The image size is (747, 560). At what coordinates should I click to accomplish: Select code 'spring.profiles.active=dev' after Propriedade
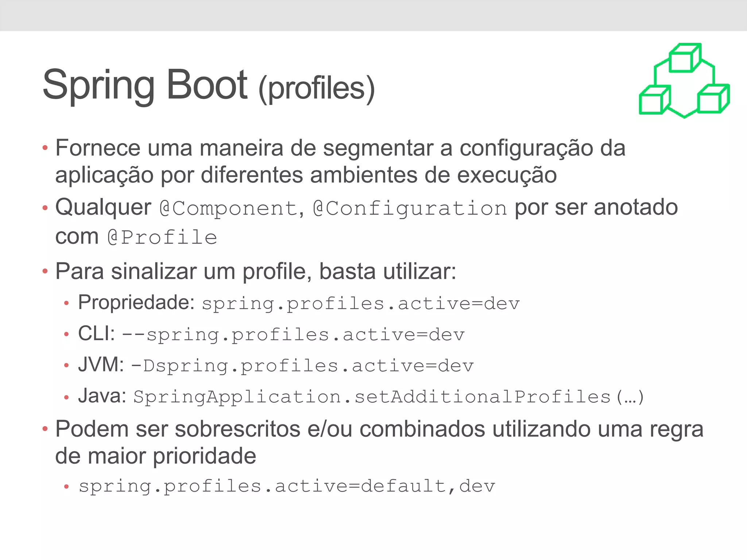click(x=361, y=304)
